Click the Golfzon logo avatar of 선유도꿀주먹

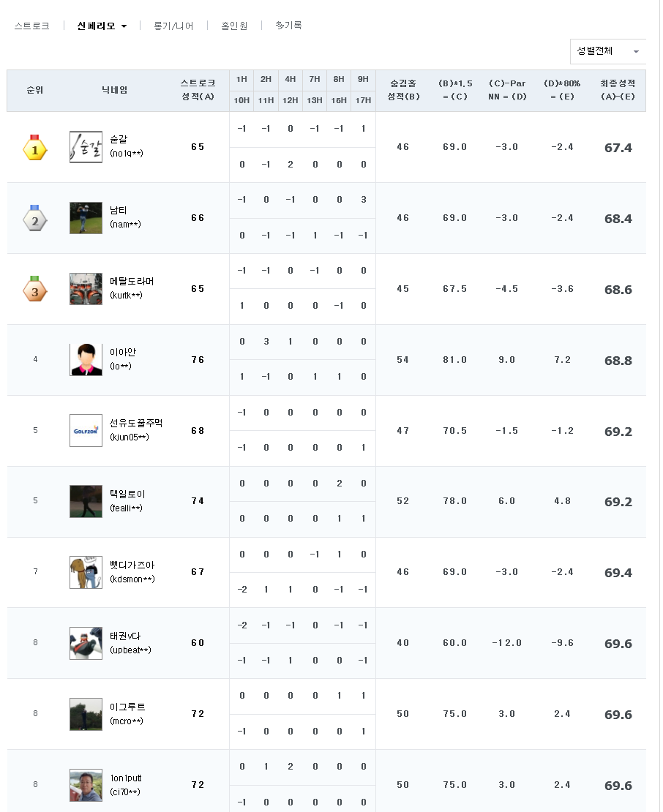[x=86, y=431]
